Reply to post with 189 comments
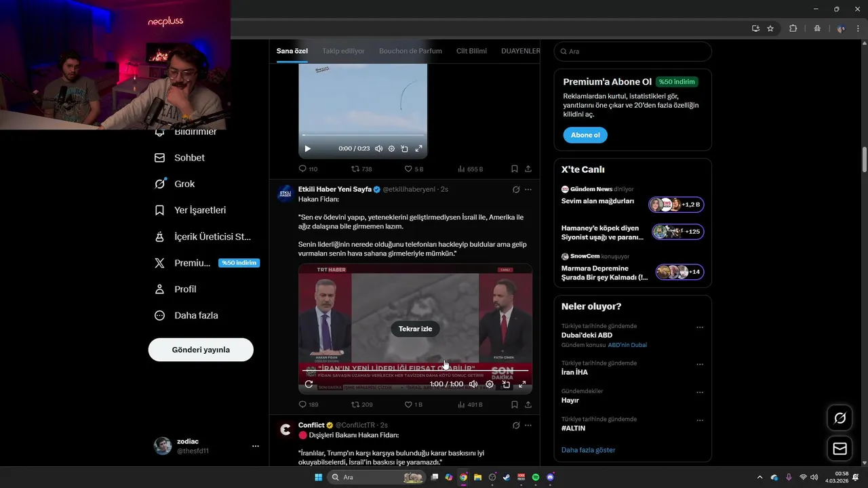Screen dimensions: 868x488 click(309, 405)
